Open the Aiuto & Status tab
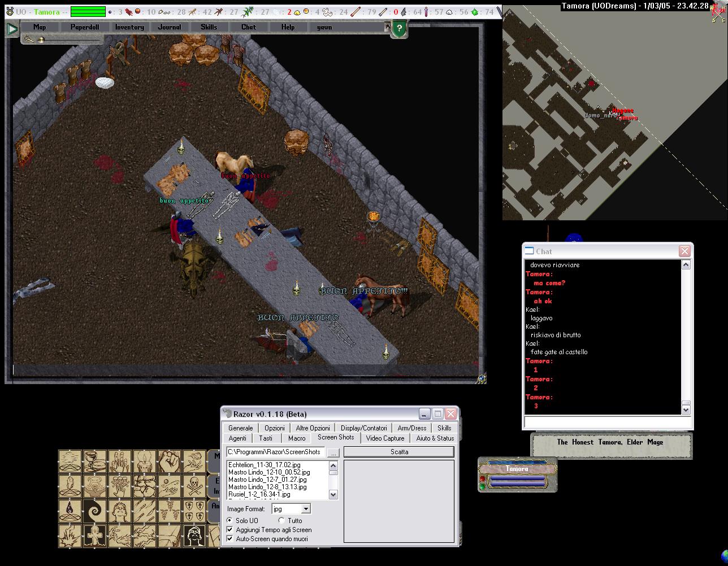Screen dimensions: 728x566 click(x=435, y=438)
